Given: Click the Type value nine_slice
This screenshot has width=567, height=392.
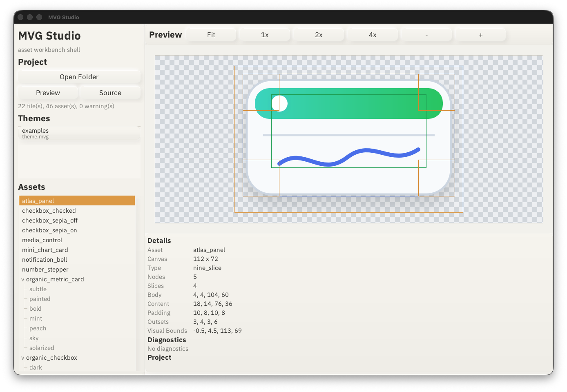Looking at the screenshot, I should 207,268.
